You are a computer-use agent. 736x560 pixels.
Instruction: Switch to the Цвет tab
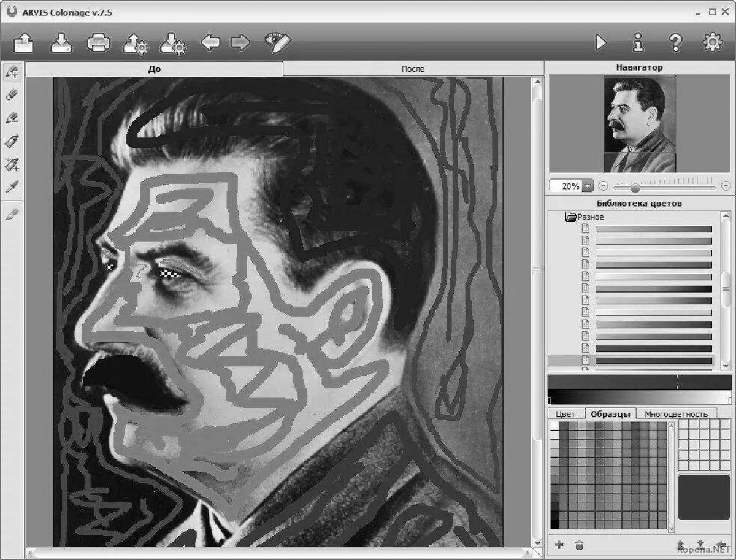click(x=565, y=414)
